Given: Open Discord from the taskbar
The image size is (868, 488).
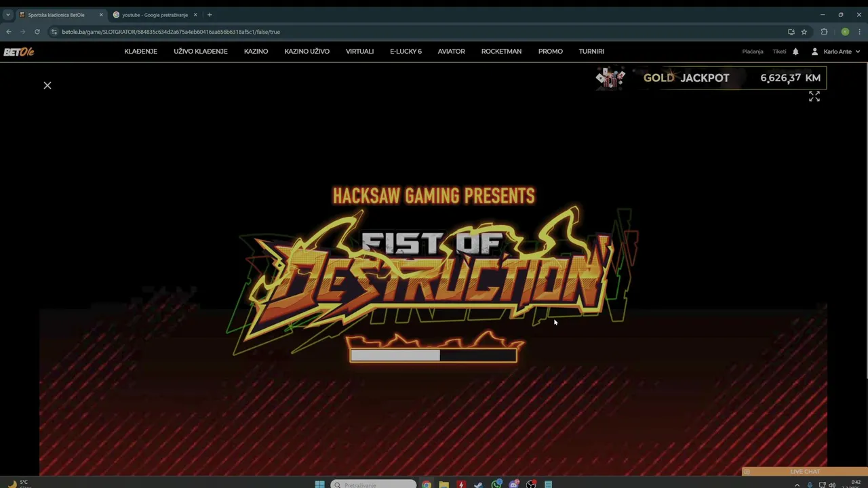Looking at the screenshot, I should (514, 485).
